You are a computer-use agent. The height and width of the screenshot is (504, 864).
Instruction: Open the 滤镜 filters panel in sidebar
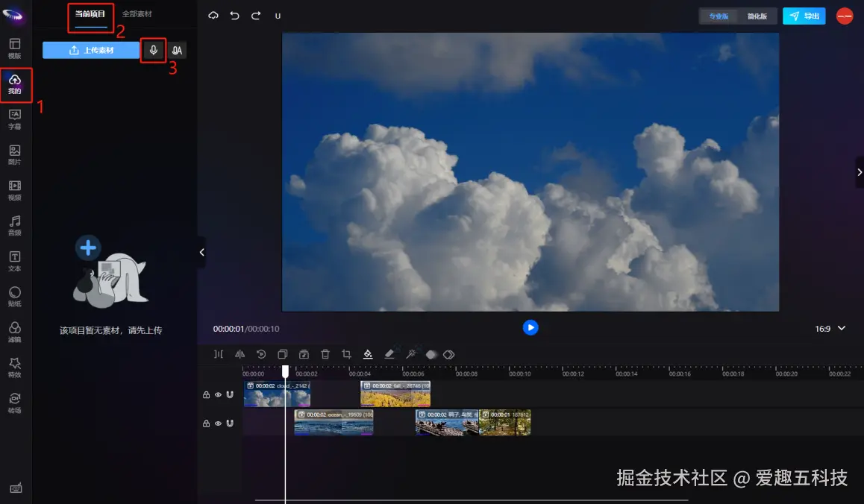15,332
